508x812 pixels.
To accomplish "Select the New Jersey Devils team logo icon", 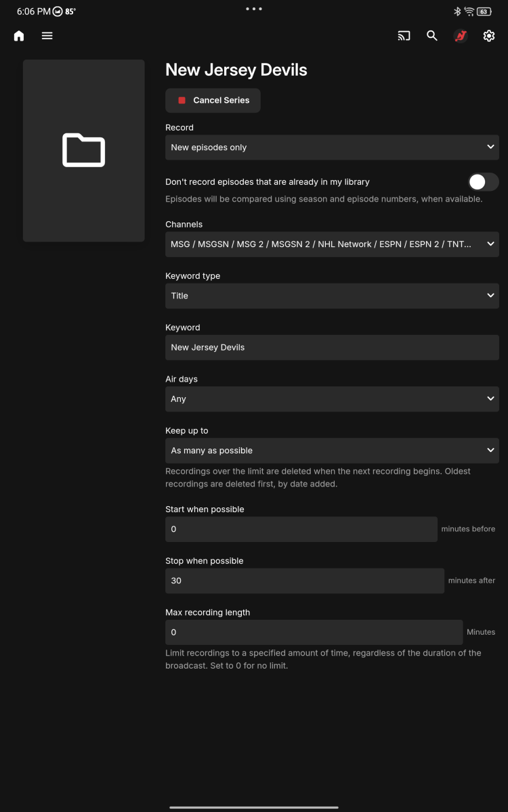I will 461,35.
